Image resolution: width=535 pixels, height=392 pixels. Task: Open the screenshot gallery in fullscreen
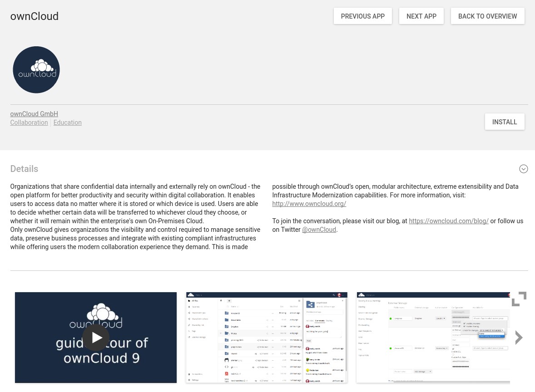519,299
